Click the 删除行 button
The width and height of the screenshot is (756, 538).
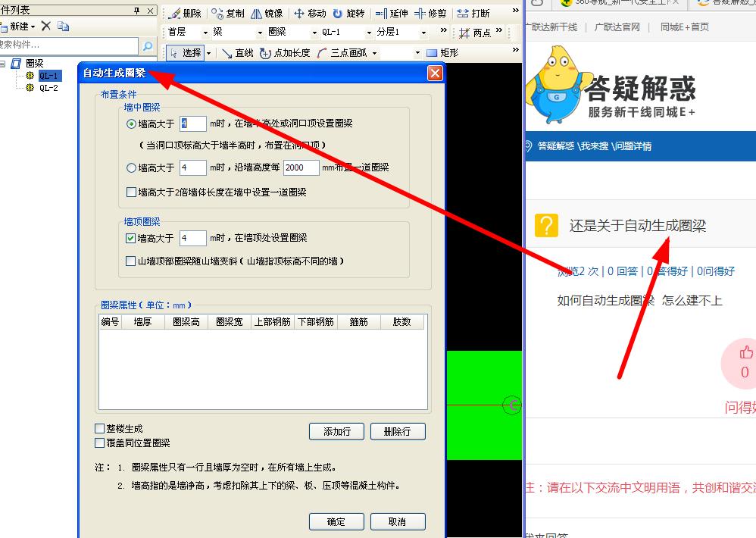click(x=398, y=431)
